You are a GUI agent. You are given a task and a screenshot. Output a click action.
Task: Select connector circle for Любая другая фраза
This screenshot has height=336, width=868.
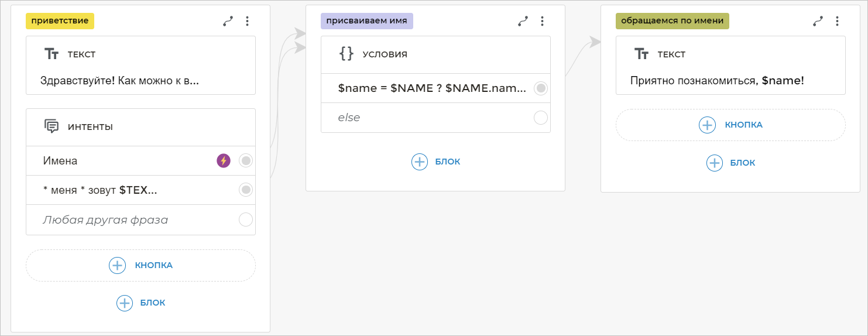246,220
